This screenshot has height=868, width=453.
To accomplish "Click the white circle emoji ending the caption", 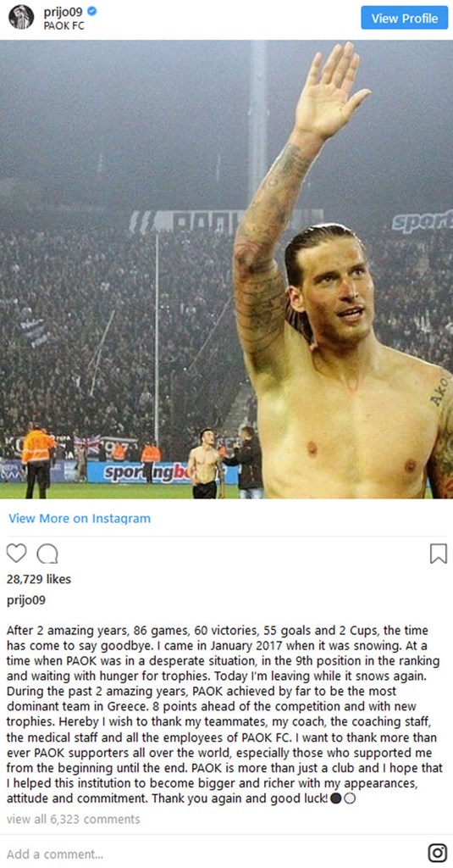I will click(349, 798).
